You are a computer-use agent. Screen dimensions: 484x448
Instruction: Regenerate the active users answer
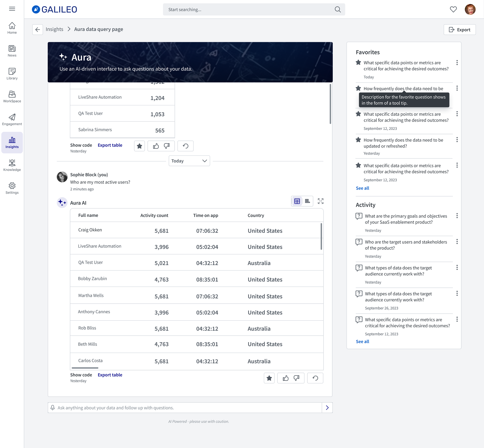315,378
